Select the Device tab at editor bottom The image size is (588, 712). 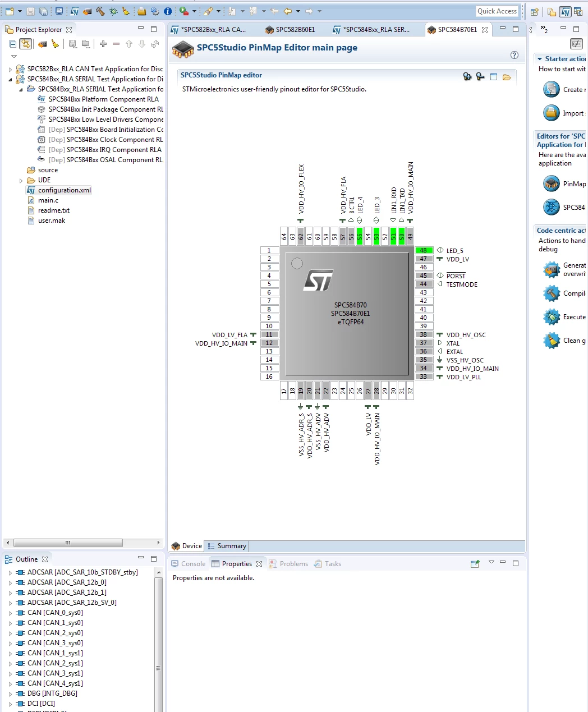tap(187, 546)
